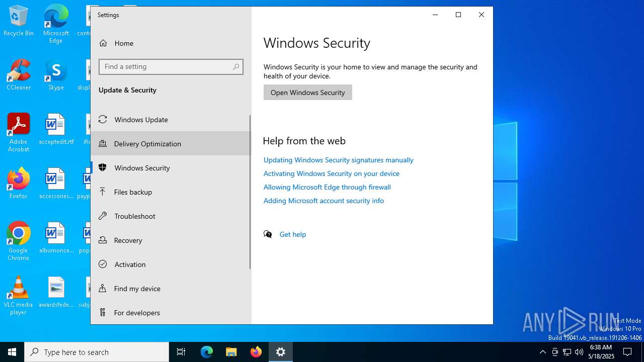The image size is (644, 362).
Task: Open the Windows Start menu
Action: 12,352
